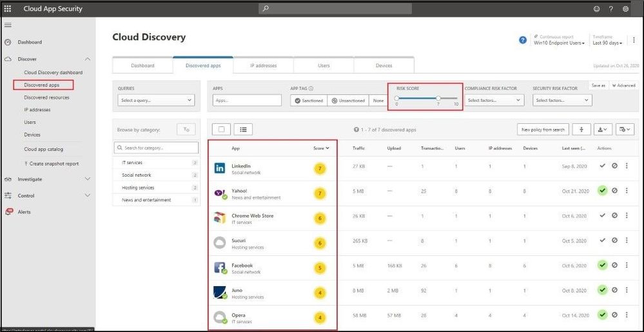The height and width of the screenshot is (332, 644).
Task: Sort the table by Score column
Action: (x=321, y=148)
